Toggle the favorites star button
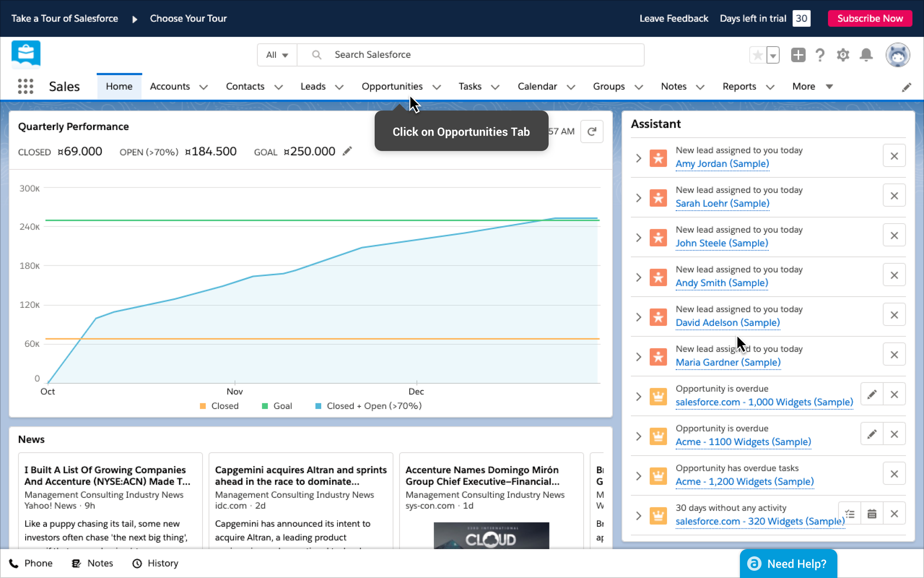Image resolution: width=924 pixels, height=578 pixels. (758, 55)
